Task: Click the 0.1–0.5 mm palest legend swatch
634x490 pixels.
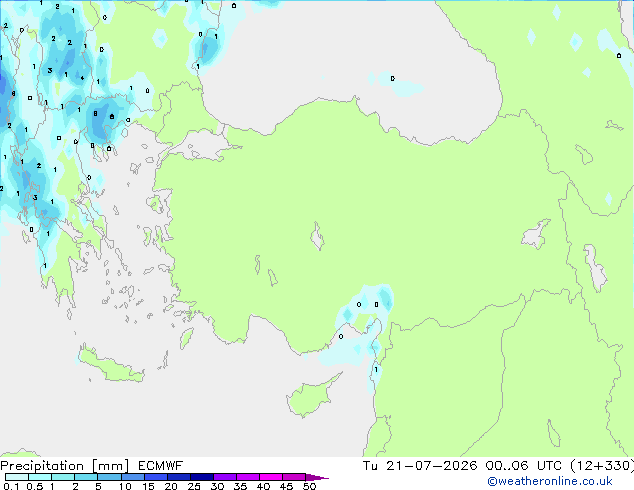Action: coord(17,477)
